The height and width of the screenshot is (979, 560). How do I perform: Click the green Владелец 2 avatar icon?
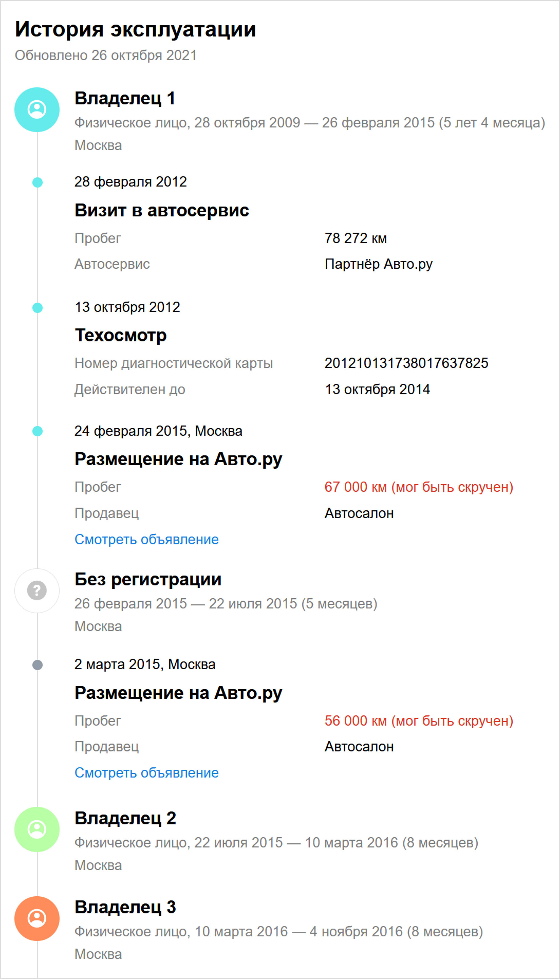click(x=37, y=829)
